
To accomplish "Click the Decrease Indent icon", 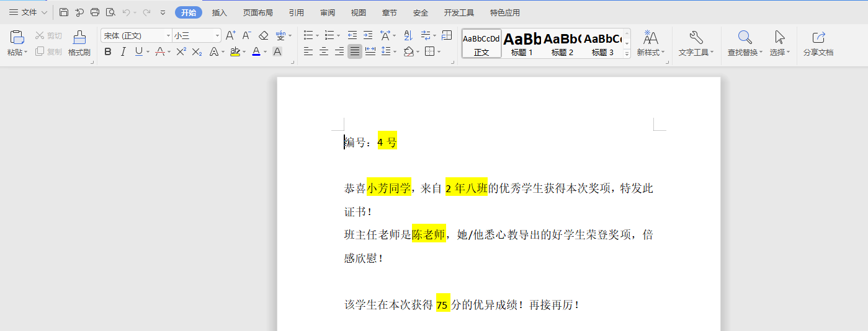I will (352, 36).
